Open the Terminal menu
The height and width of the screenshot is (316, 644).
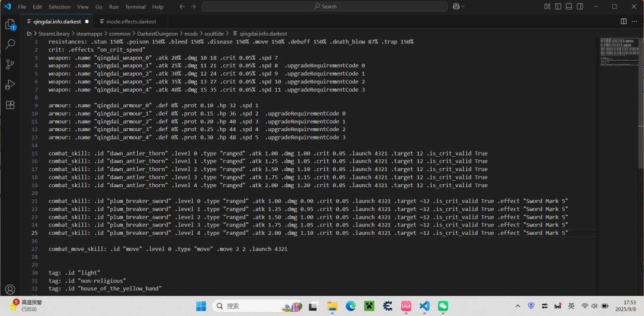coord(135,7)
